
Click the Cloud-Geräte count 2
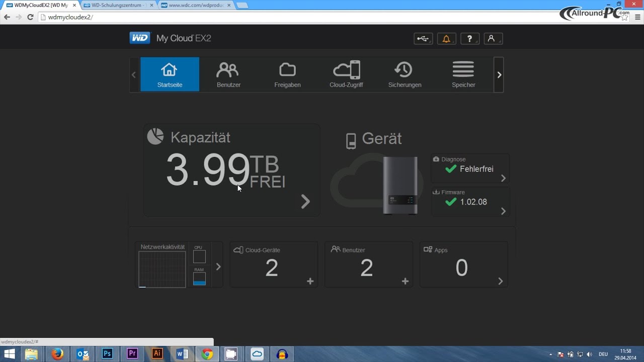[x=272, y=268]
